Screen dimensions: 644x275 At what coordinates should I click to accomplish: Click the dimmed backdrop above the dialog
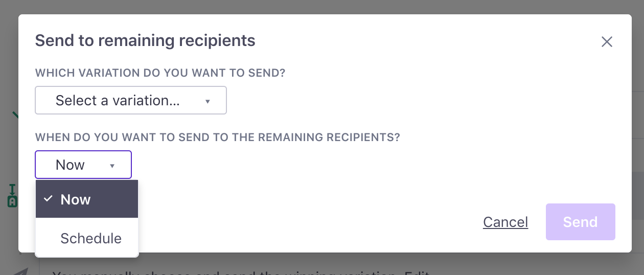(x=322, y=6)
